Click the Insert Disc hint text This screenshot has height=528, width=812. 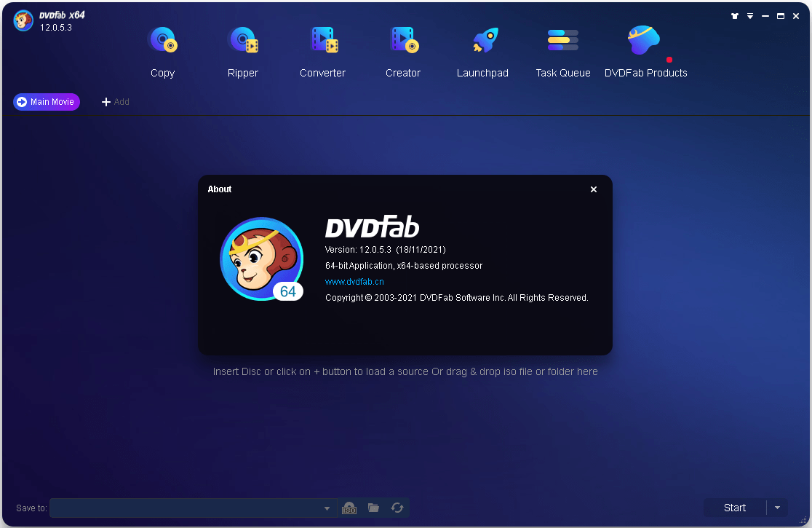[405, 372]
